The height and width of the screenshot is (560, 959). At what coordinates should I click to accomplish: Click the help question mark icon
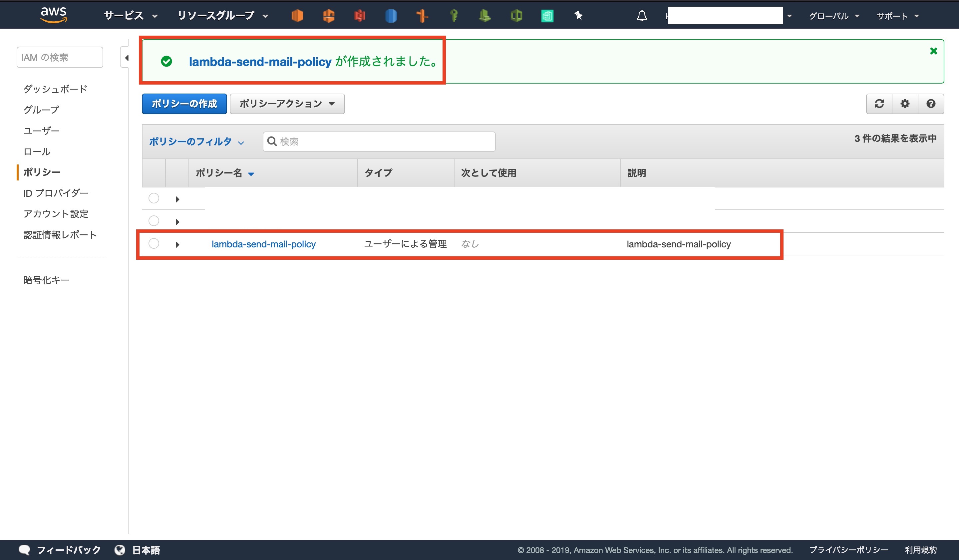pyautogui.click(x=931, y=104)
